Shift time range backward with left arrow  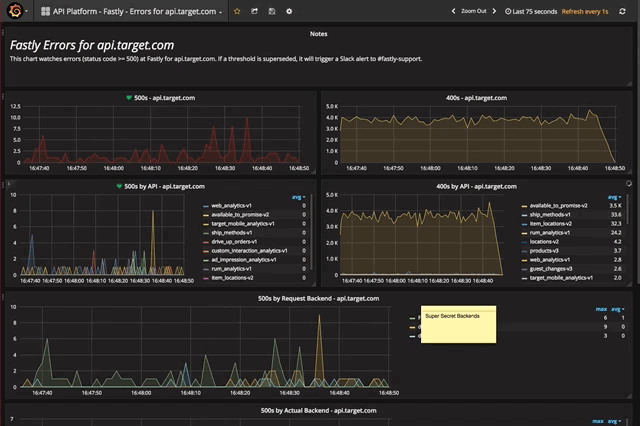(453, 11)
